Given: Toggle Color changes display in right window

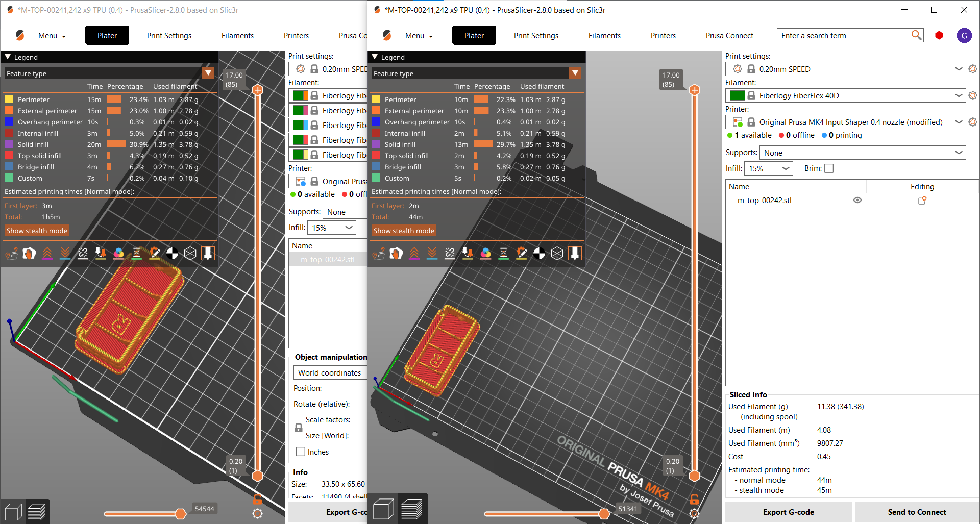Looking at the screenshot, I should 485,253.
